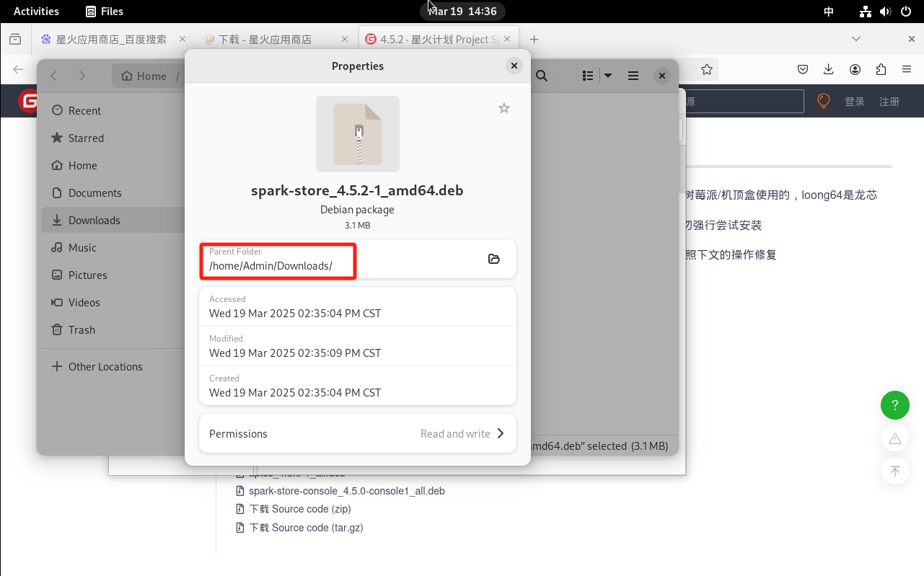This screenshot has height=576, width=924.
Task: Open view options dropdown arrow
Action: click(608, 76)
